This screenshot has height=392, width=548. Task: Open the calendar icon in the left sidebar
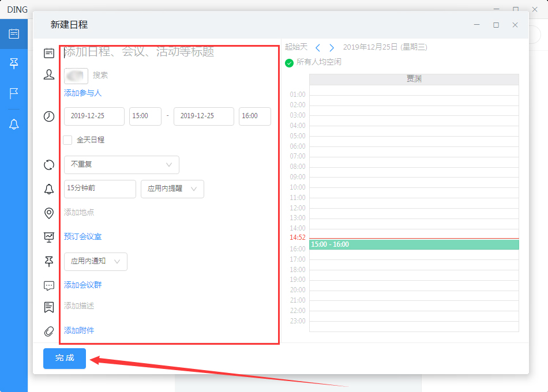click(13, 33)
